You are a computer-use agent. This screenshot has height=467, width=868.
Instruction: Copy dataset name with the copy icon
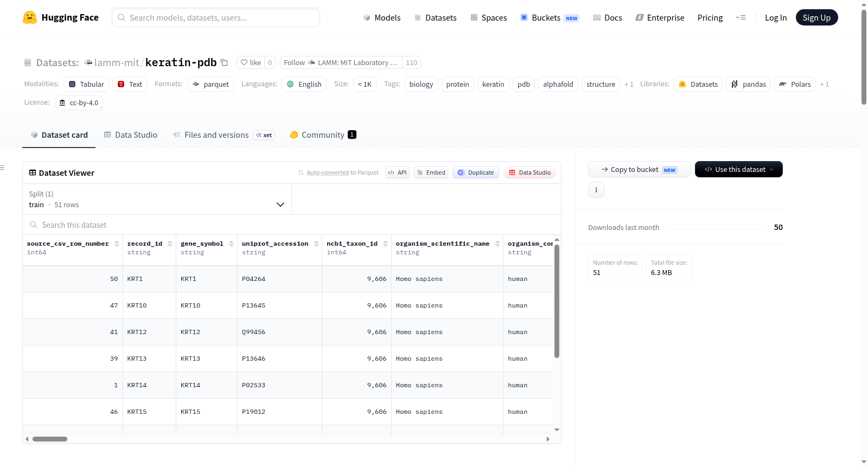pos(224,62)
